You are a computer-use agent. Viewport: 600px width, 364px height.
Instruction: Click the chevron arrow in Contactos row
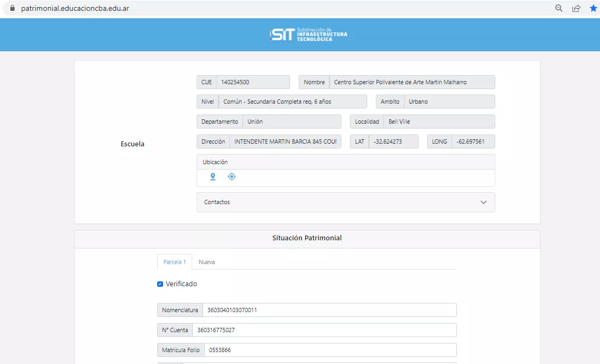(x=483, y=203)
